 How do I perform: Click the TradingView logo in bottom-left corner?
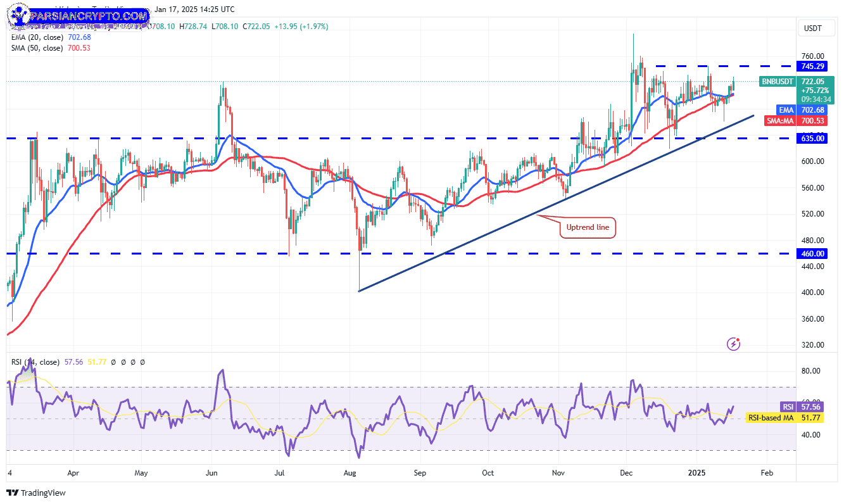coord(36,493)
